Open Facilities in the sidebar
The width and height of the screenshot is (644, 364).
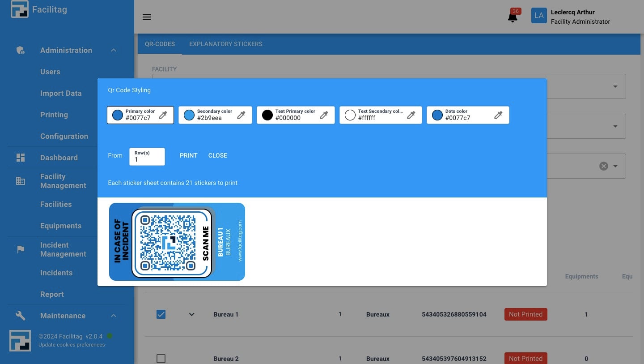coord(56,204)
